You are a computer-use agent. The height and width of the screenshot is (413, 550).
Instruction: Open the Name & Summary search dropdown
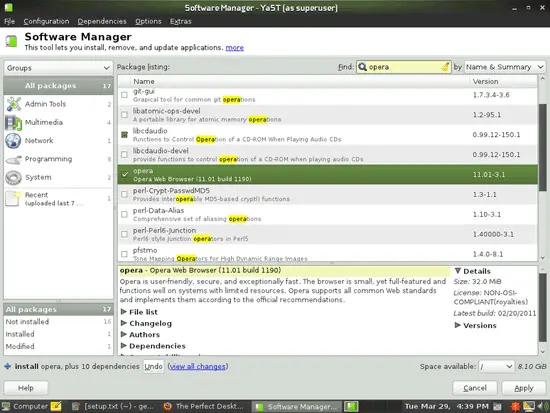[x=505, y=67]
